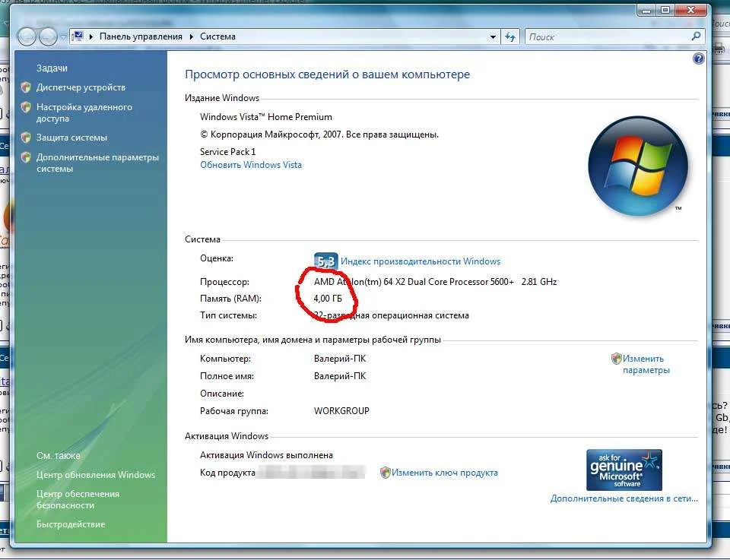Open Дополнительные сведения в сети link
Screen dimensions: 730x560
click(624, 498)
